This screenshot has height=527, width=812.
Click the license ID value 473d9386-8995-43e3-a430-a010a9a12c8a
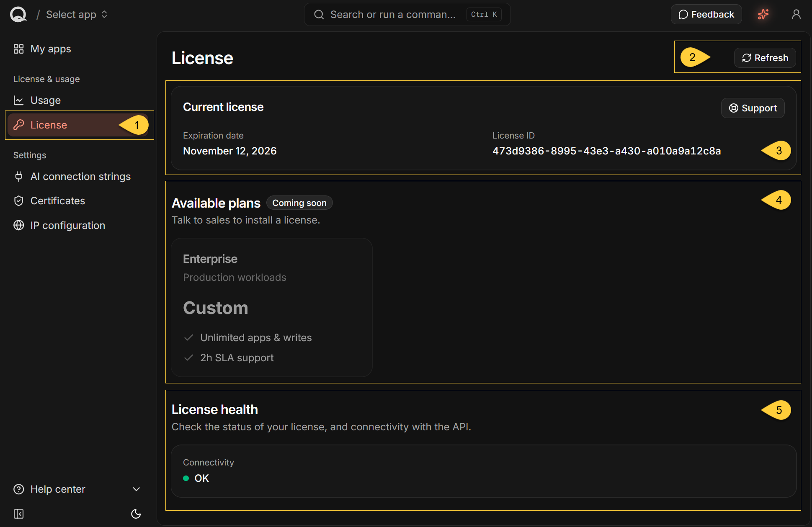coord(606,151)
